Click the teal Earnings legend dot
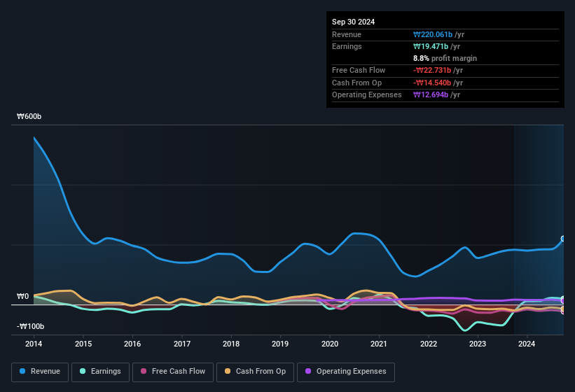Screen dimensions: 575x392 (x=83, y=371)
